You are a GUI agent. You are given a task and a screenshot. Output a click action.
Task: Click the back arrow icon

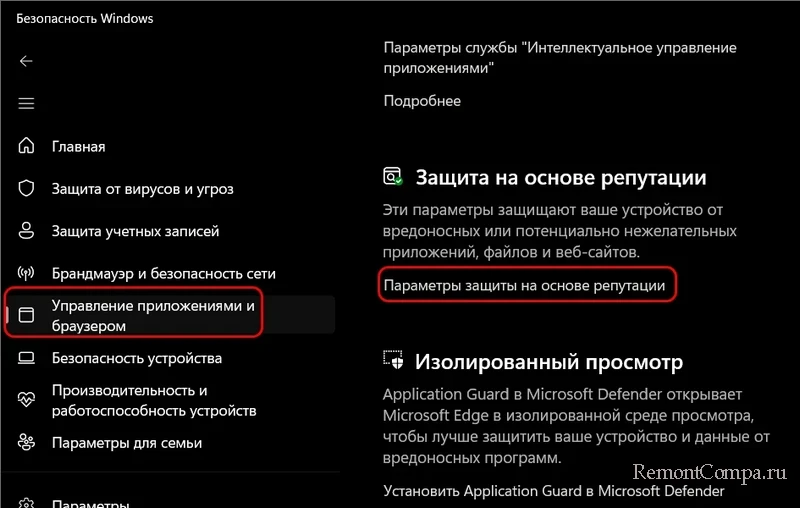coord(26,61)
